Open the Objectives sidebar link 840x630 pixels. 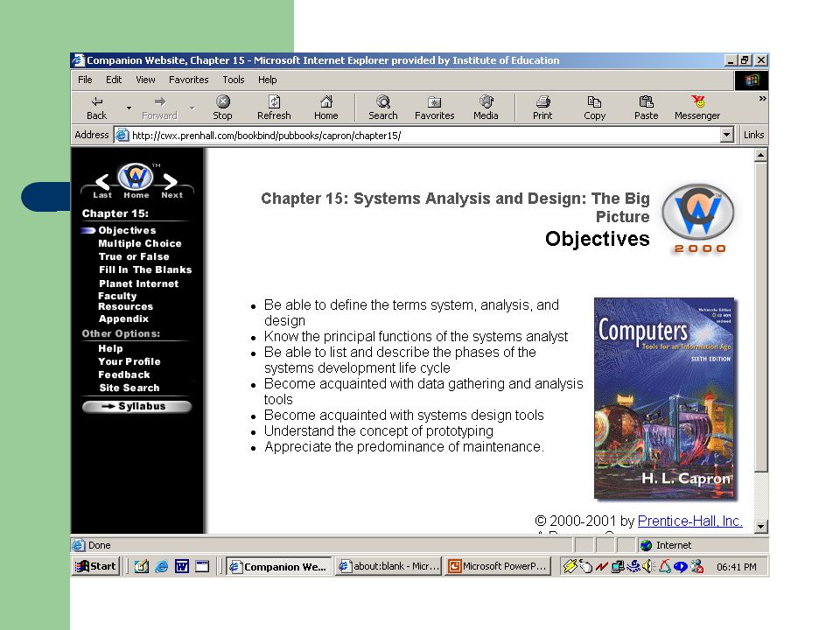click(127, 230)
